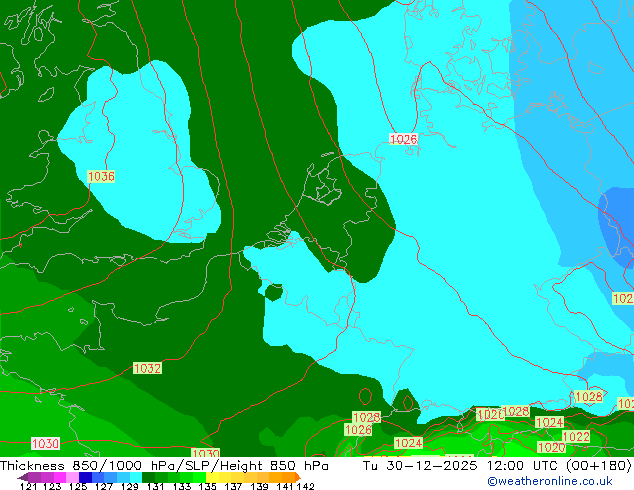Viewport: 634px width, 490px height.
Task: Click the magenta 123 legend swatch
Action: 60,477
